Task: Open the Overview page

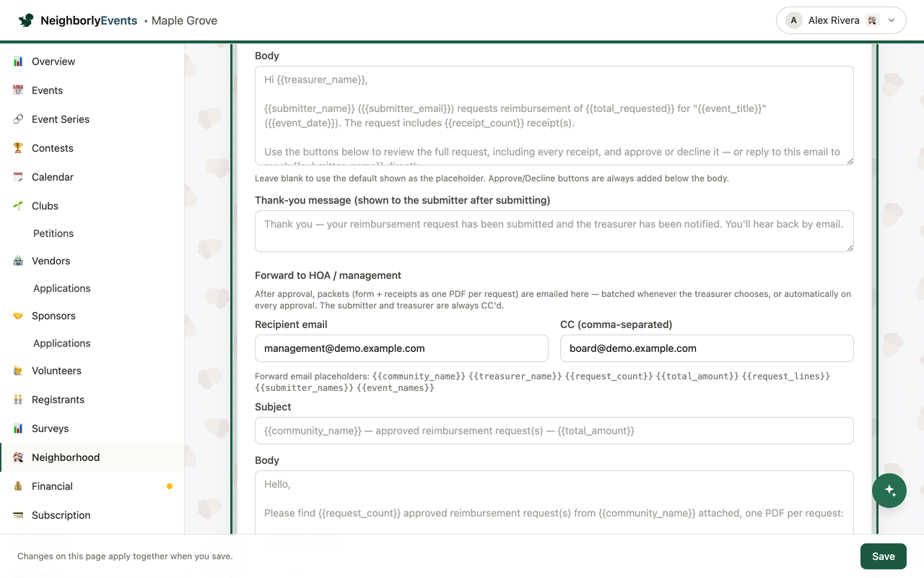Action: 92,61
